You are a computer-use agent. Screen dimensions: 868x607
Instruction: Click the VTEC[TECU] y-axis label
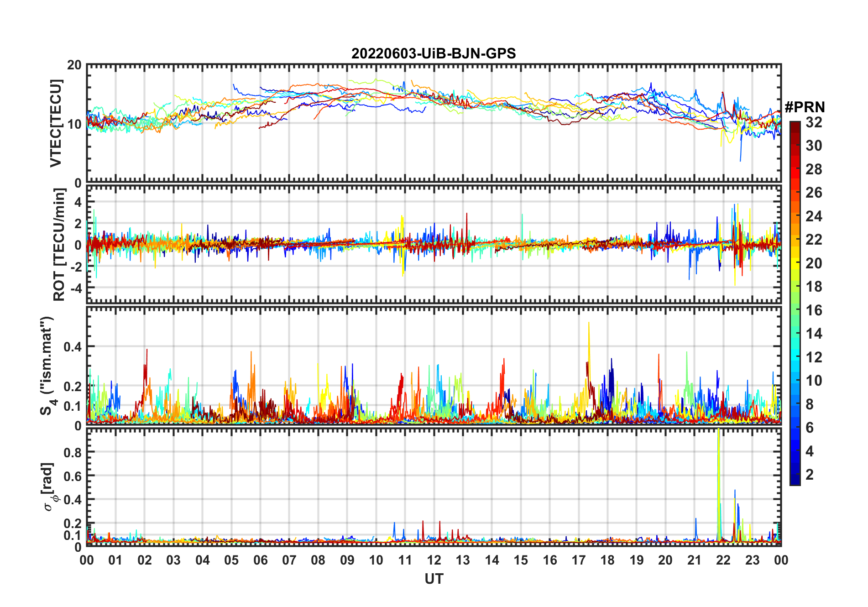tap(56, 124)
